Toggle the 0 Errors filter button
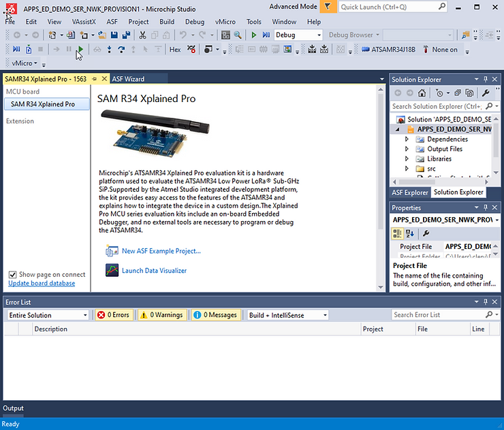504x430 pixels. pyautogui.click(x=113, y=315)
